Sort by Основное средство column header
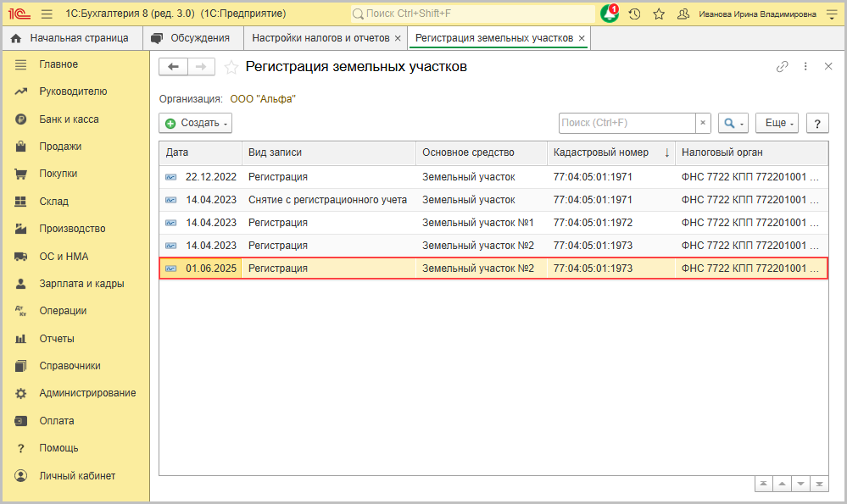This screenshot has height=504, width=847. tap(482, 152)
